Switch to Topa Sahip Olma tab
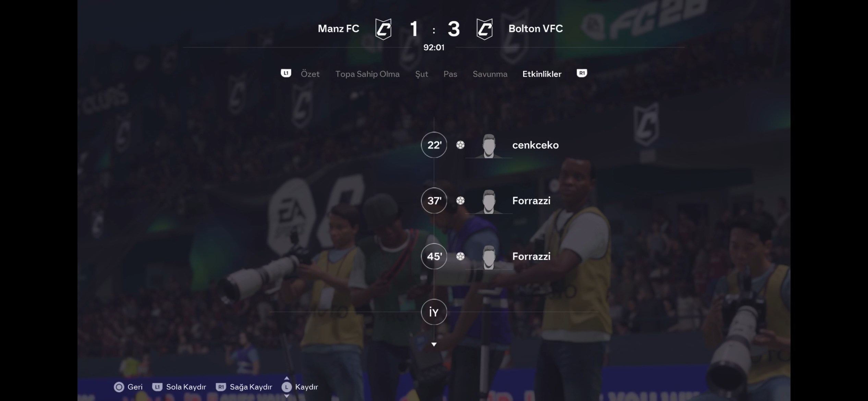The height and width of the screenshot is (401, 868). [367, 74]
